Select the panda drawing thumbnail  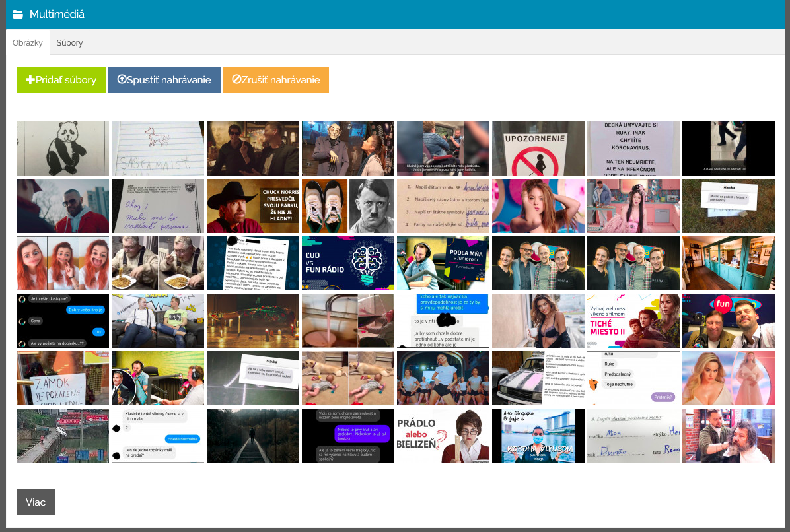(63, 149)
